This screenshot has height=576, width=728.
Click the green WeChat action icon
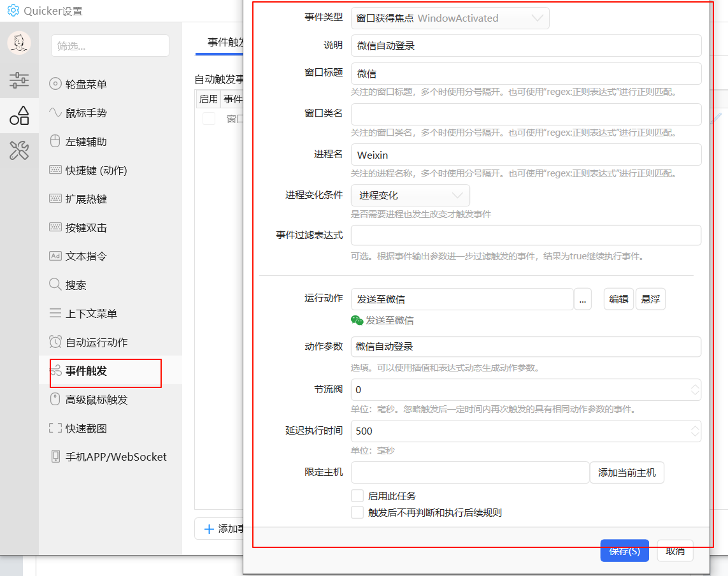(357, 320)
